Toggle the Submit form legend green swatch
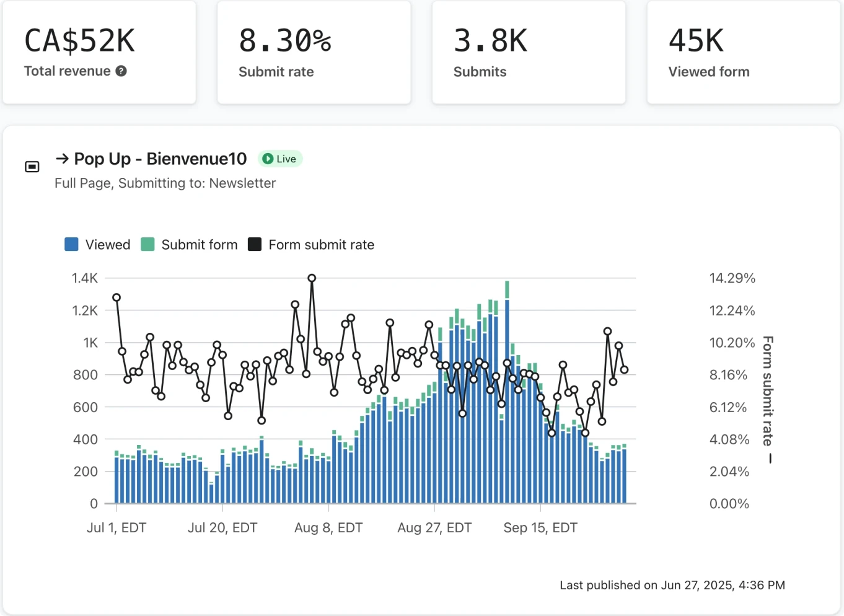The width and height of the screenshot is (844, 616). (x=147, y=245)
